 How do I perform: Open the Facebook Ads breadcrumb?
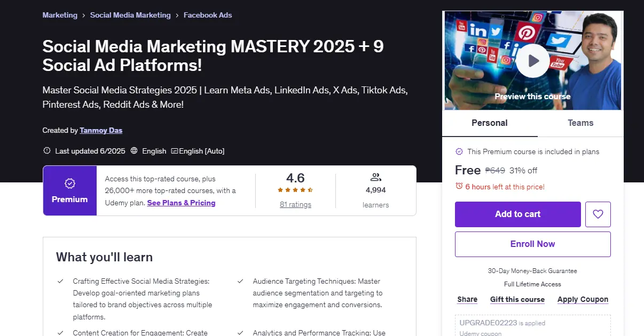pyautogui.click(x=208, y=15)
